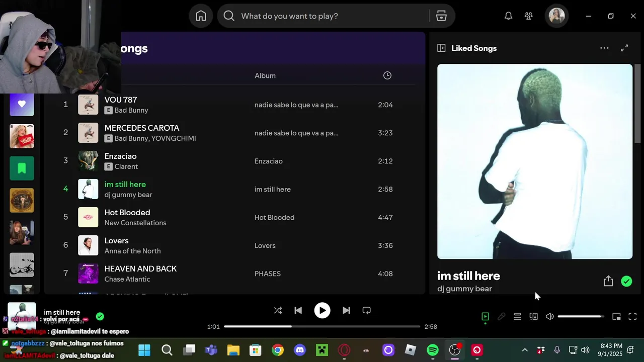Open the play Queue
Image resolution: width=644 pixels, height=362 pixels.
click(x=517, y=316)
